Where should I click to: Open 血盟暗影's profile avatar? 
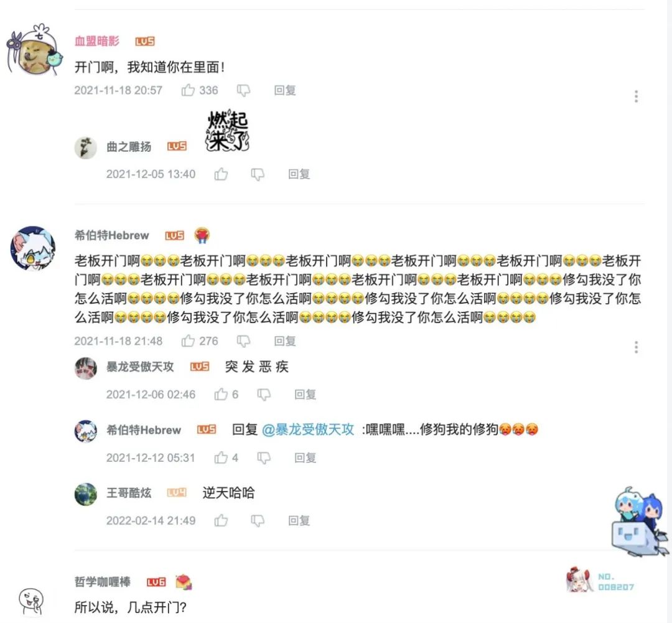pyautogui.click(x=34, y=50)
